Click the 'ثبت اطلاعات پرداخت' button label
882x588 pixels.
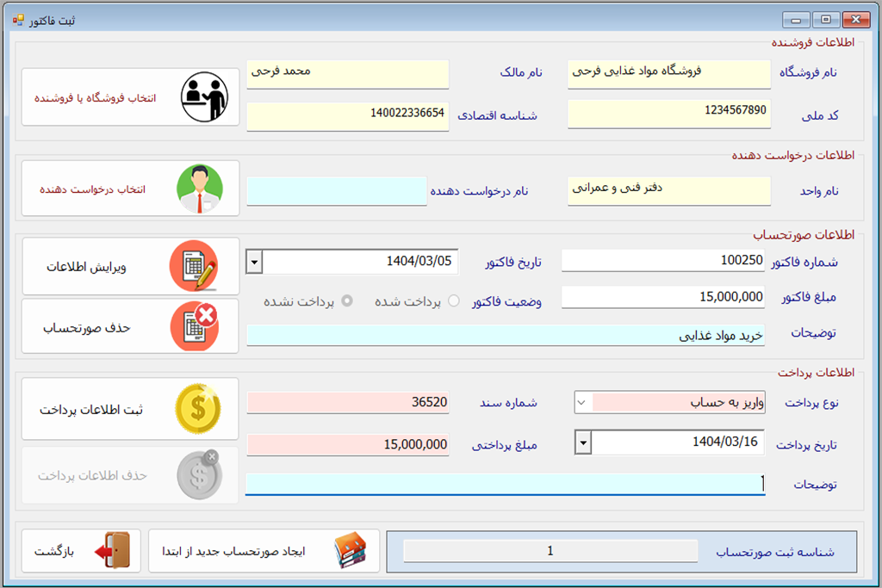(x=91, y=410)
